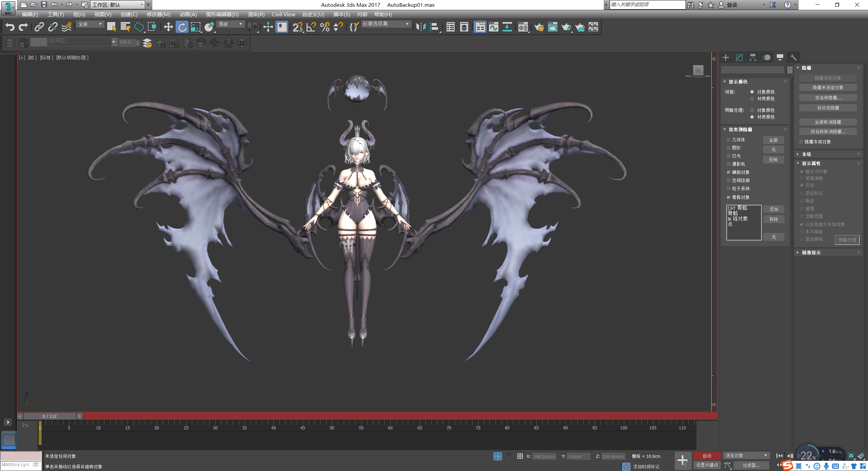Open the 局部 reference coordinate dropdown
The width and height of the screenshot is (868, 471).
[231, 24]
